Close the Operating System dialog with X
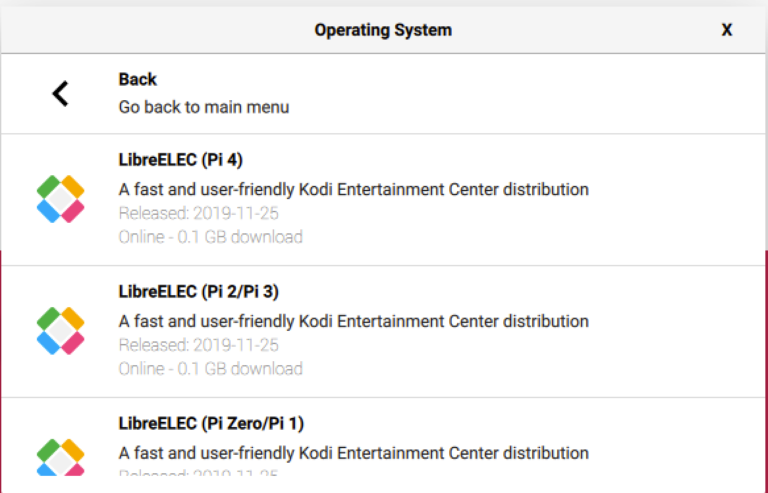 tap(727, 30)
